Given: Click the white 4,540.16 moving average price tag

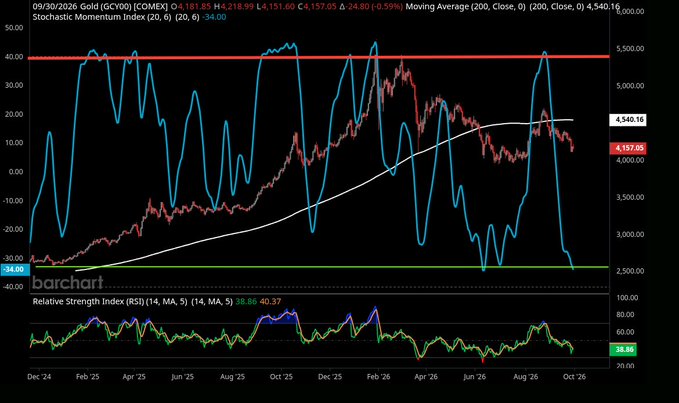Looking at the screenshot, I should 628,119.
